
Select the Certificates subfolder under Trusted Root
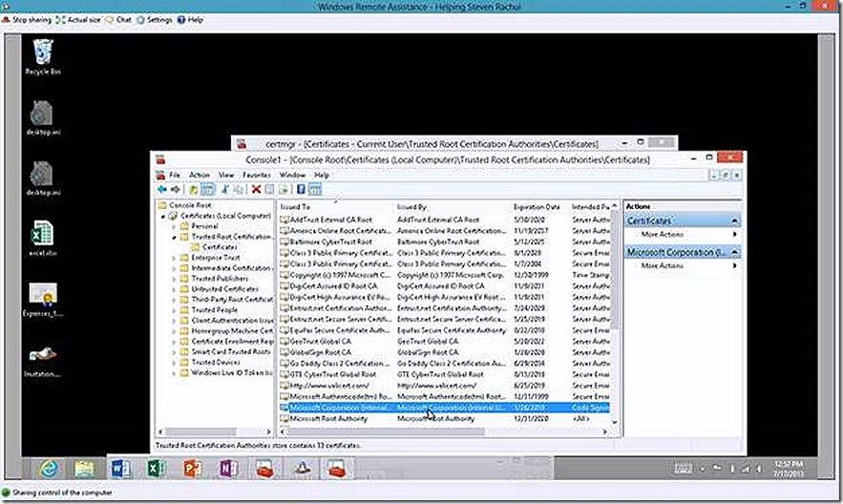click(220, 247)
